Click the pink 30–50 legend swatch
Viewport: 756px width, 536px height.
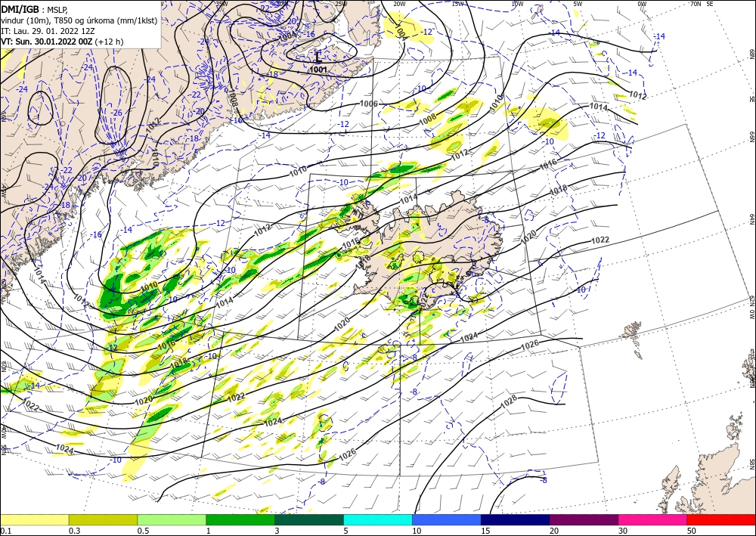(653, 519)
